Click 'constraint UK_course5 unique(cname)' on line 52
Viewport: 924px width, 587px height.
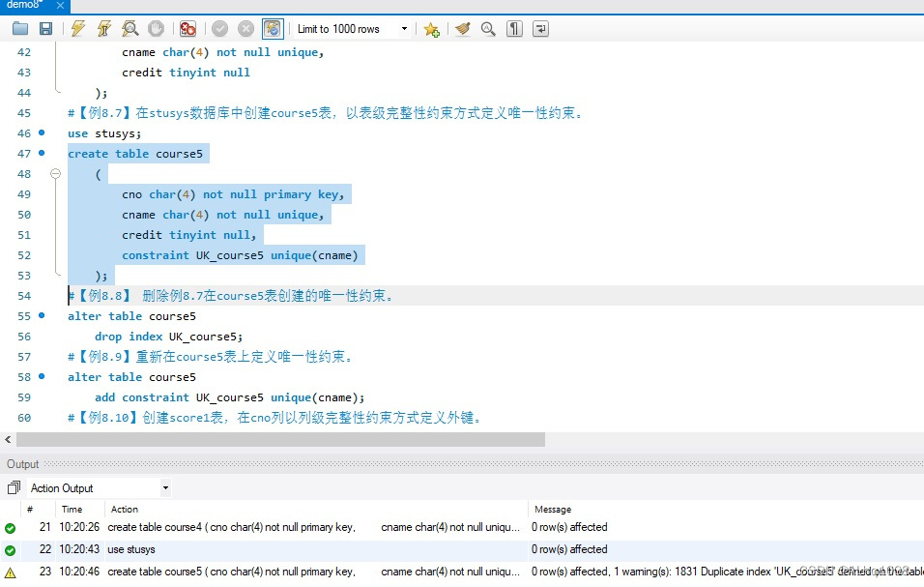pyautogui.click(x=240, y=255)
